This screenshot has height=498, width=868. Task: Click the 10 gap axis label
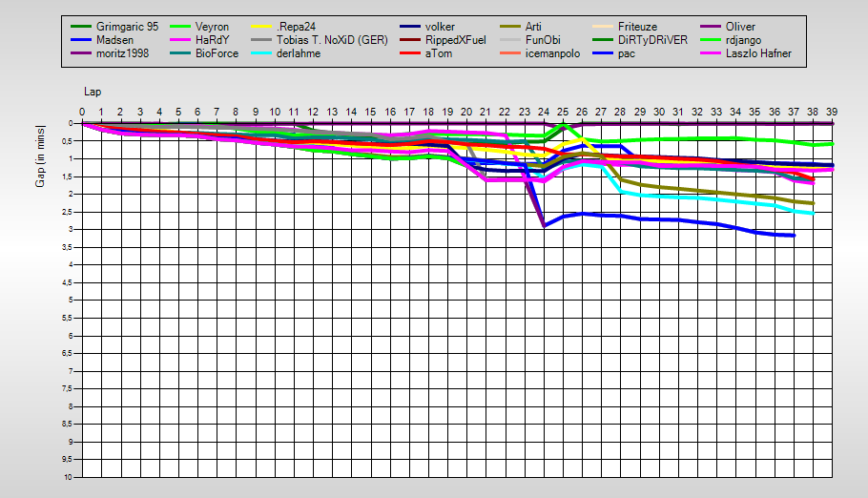coord(68,477)
